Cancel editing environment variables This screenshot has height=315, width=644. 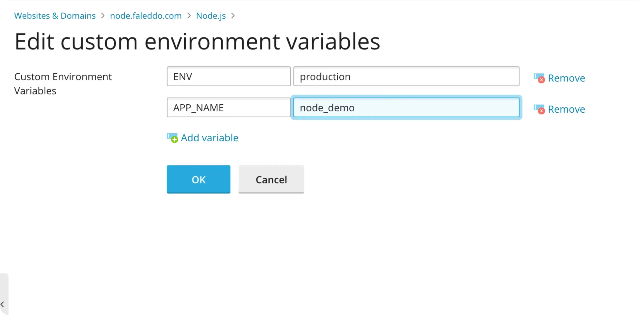tap(271, 179)
